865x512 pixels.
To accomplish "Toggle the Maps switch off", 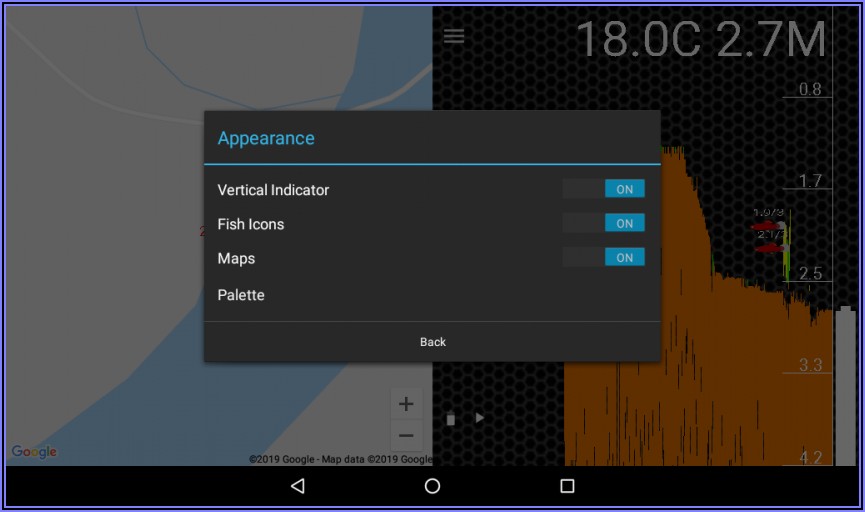I will tap(603, 257).
